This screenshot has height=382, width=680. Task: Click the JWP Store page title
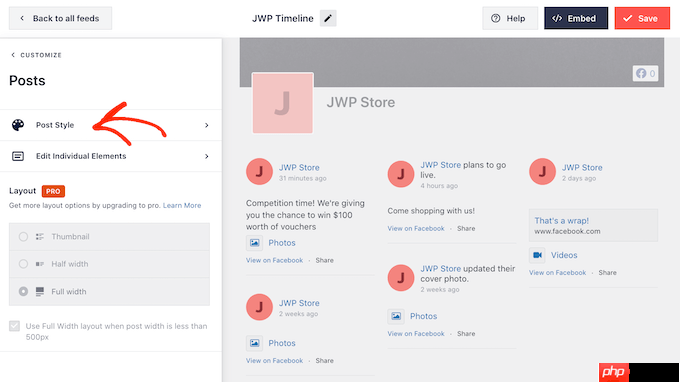coord(361,102)
